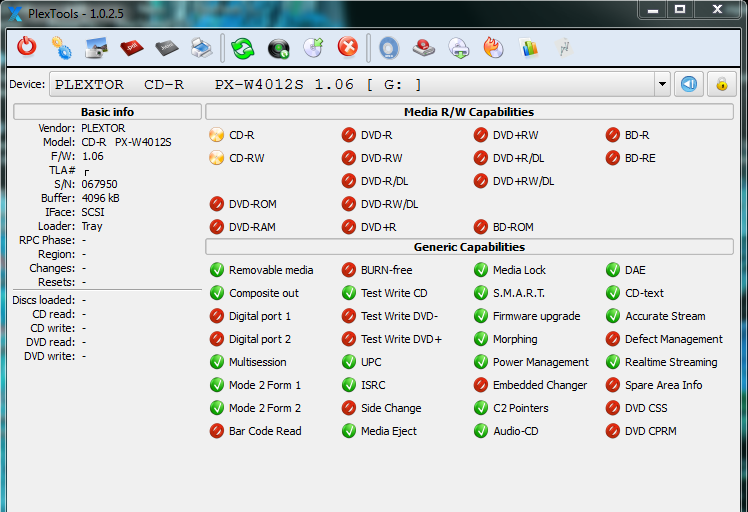Click the Morphing label
Screen dimensions: 748x512
515,339
